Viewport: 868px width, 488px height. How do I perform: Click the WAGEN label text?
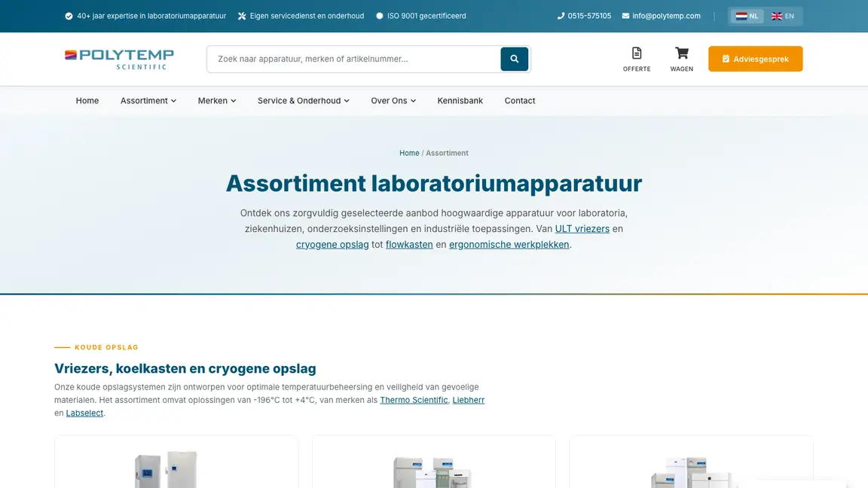click(681, 69)
